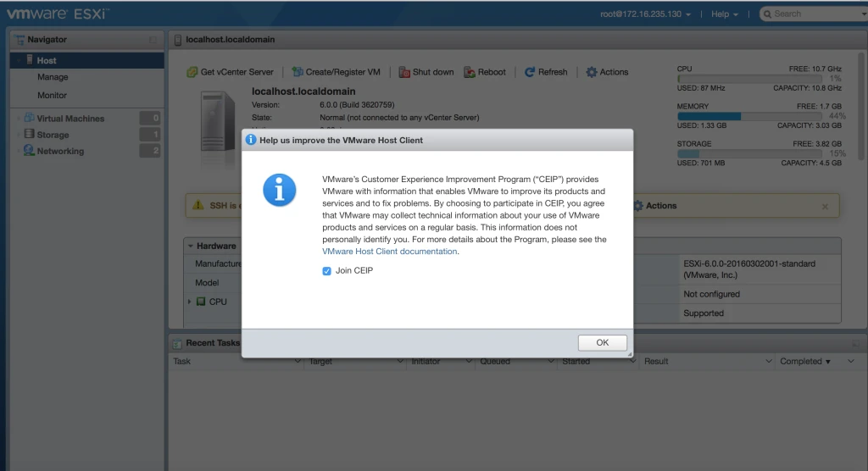
Task: Click Get vCenter Server toolbar button
Action: 231,72
